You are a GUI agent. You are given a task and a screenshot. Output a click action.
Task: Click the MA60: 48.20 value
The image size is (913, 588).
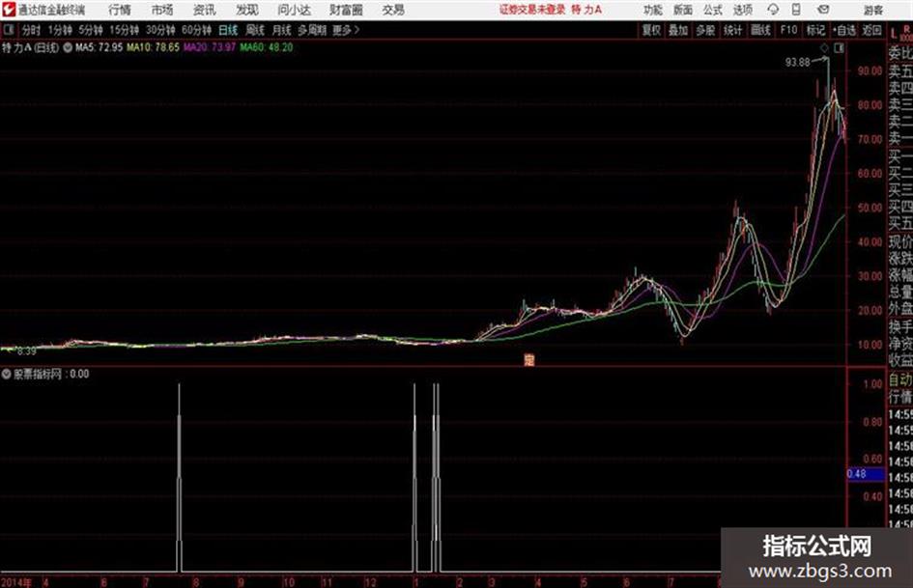pyautogui.click(x=266, y=47)
